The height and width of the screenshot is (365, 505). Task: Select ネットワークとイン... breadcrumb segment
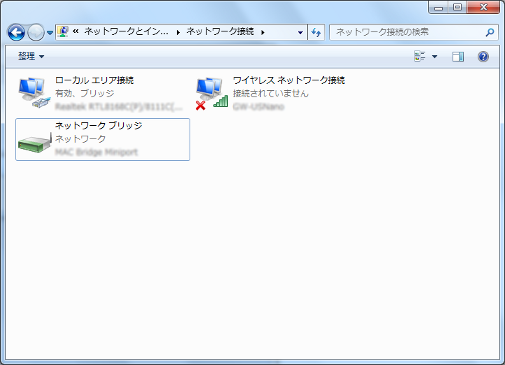click(x=126, y=32)
